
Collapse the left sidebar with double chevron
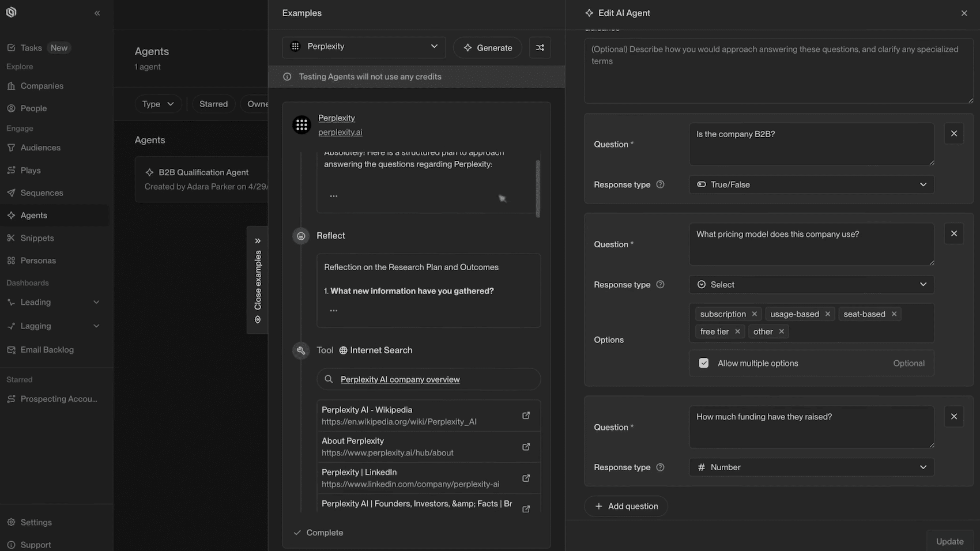(97, 13)
